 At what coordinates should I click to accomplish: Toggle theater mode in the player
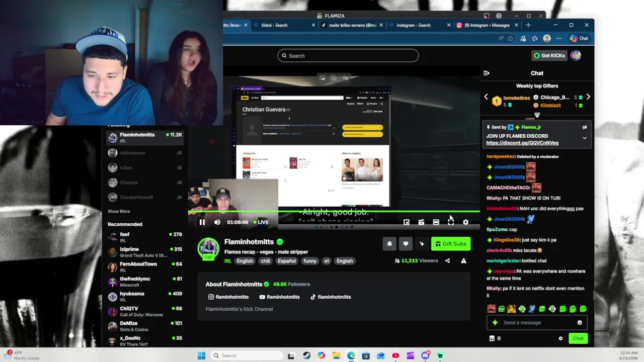[436, 222]
